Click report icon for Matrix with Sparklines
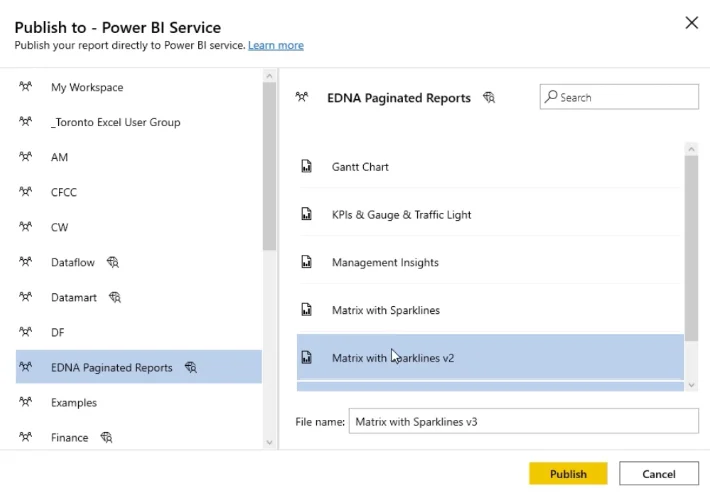Image resolution: width=710 pixels, height=492 pixels. click(x=307, y=309)
